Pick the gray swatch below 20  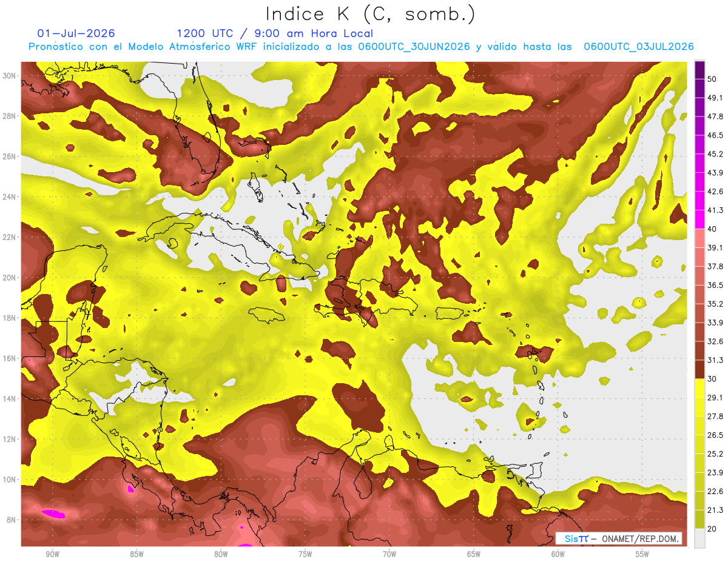click(x=699, y=538)
